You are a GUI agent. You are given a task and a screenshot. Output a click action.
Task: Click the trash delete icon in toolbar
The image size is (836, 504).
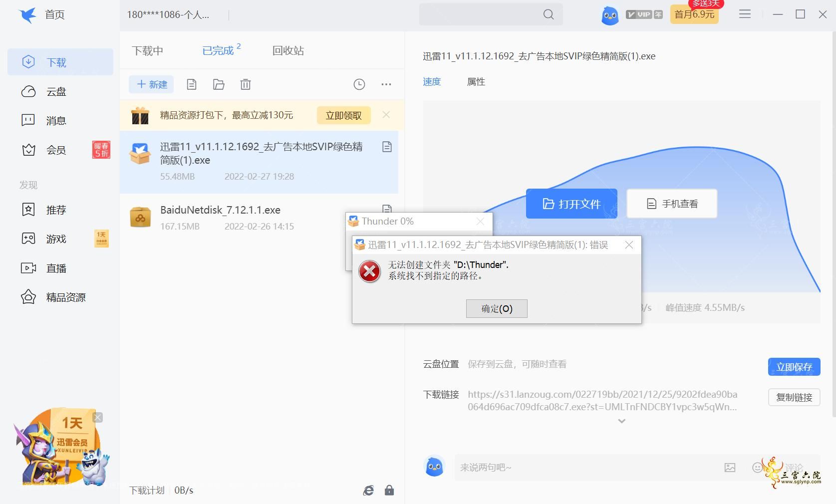[246, 84]
